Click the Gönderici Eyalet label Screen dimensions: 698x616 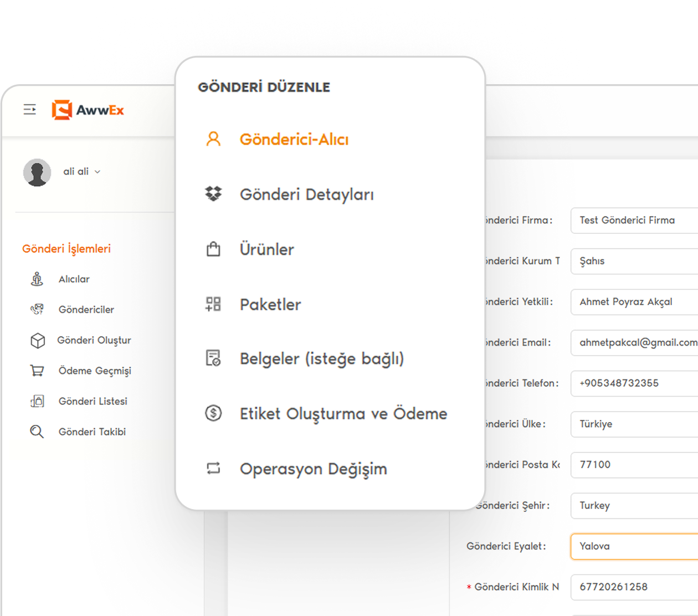pyautogui.click(x=506, y=546)
